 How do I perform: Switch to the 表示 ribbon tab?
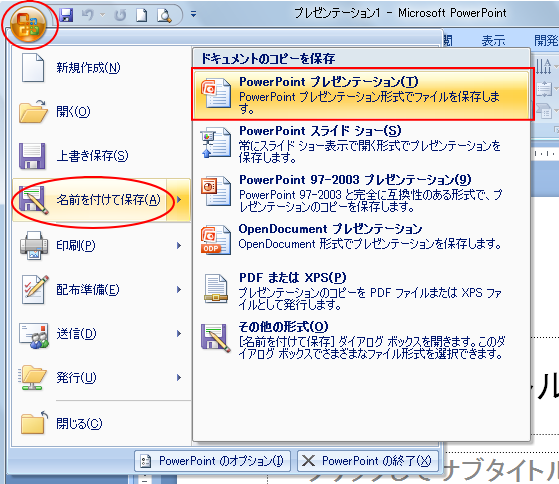click(x=493, y=40)
